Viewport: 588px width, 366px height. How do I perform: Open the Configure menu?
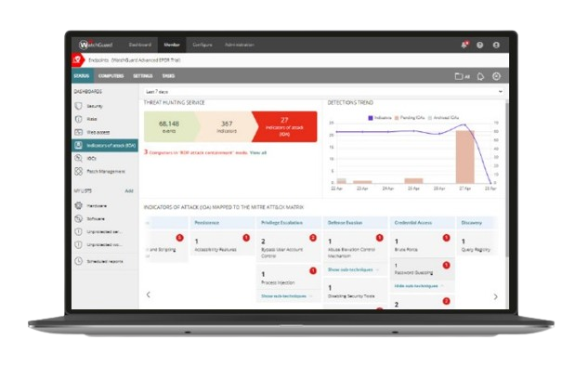point(203,45)
